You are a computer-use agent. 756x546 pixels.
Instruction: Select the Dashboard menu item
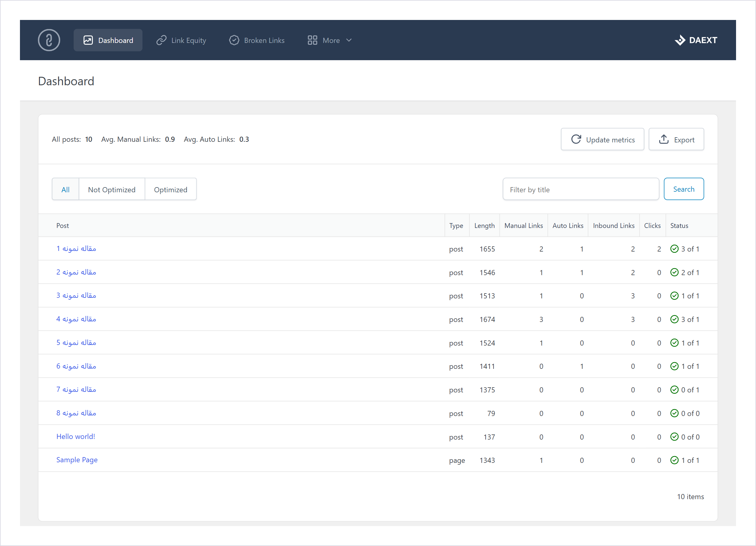[x=108, y=40]
